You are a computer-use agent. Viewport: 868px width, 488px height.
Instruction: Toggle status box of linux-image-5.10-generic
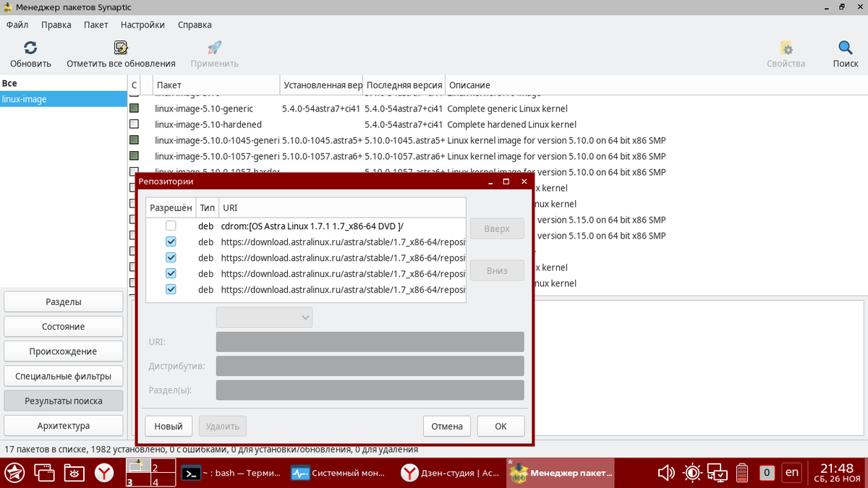tap(134, 108)
